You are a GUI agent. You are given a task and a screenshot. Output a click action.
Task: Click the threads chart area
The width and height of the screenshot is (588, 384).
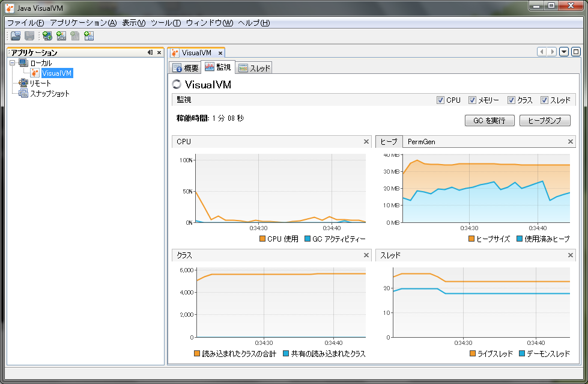pyautogui.click(x=482, y=302)
